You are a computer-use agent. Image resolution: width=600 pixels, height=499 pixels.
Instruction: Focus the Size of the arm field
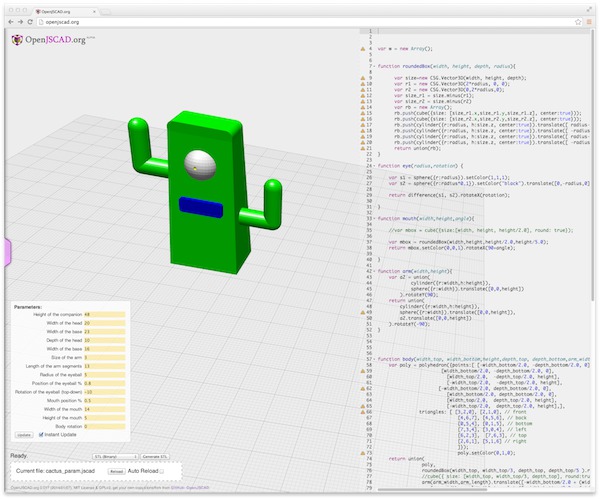click(104, 357)
